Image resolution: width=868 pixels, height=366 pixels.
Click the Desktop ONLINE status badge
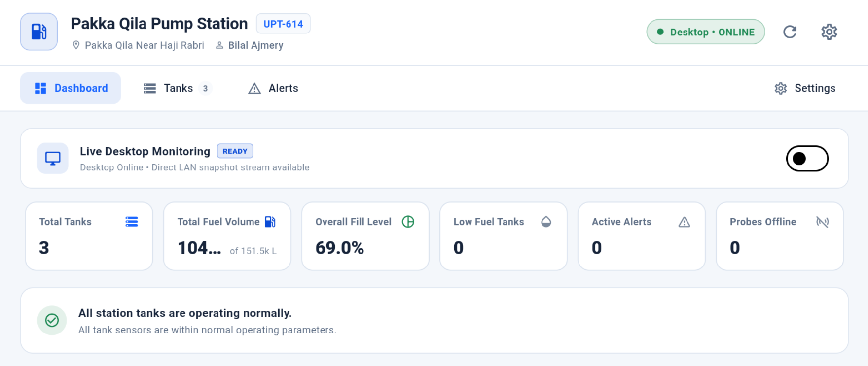tap(706, 32)
